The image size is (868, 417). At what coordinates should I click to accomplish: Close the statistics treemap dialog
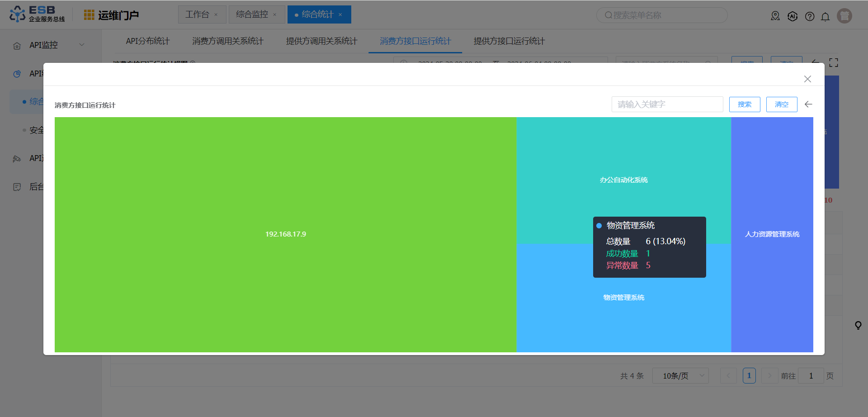point(807,79)
